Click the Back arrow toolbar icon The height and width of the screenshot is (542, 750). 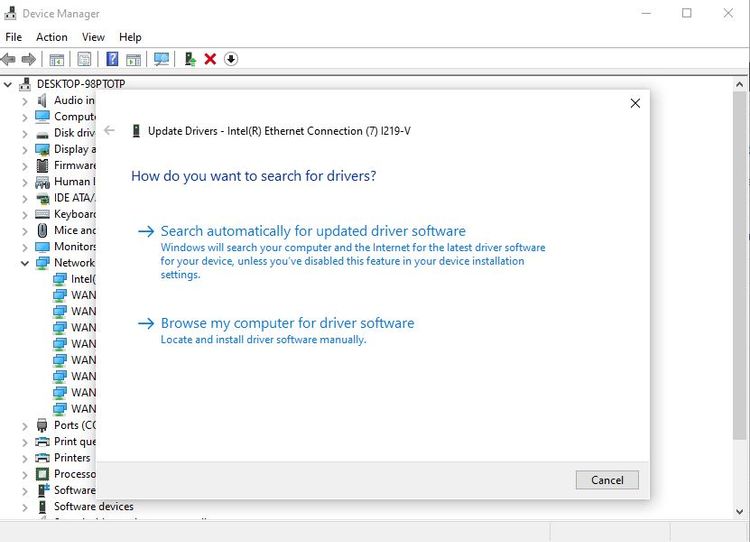click(x=8, y=59)
